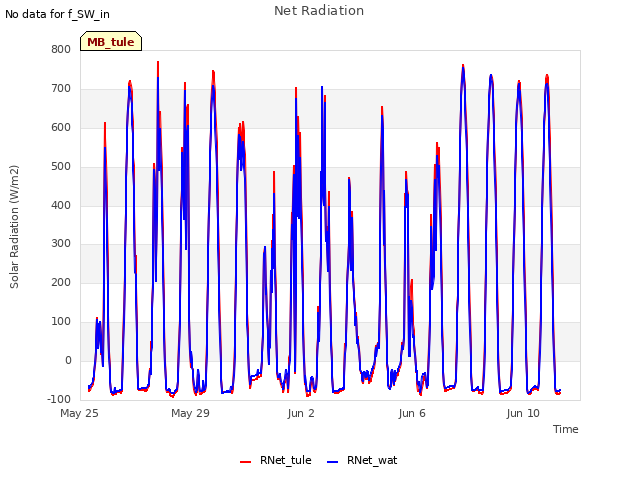
Task: Toggle the RNet_tule legend entry
Action: (x=276, y=460)
